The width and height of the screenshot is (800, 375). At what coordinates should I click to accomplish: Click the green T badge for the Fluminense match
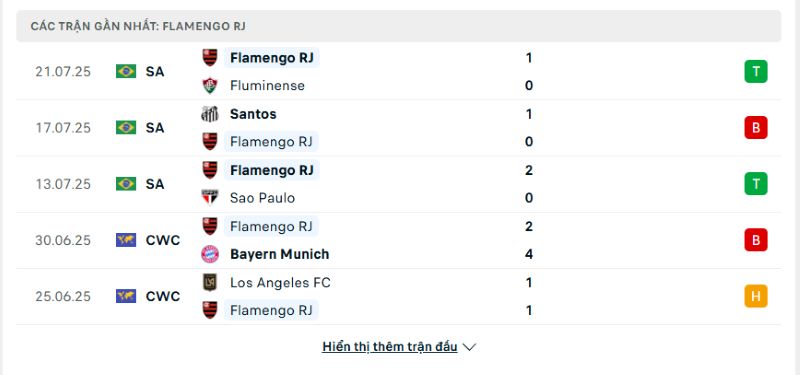tap(756, 71)
